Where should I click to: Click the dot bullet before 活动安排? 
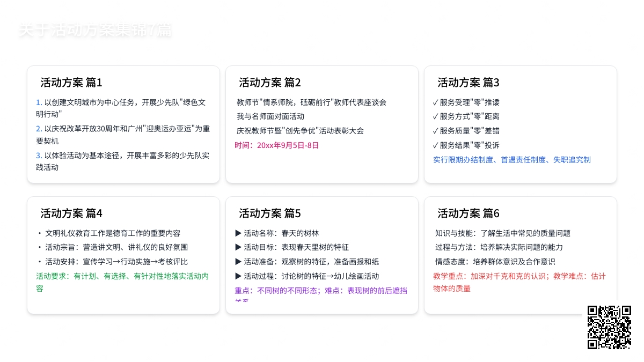[x=40, y=262]
